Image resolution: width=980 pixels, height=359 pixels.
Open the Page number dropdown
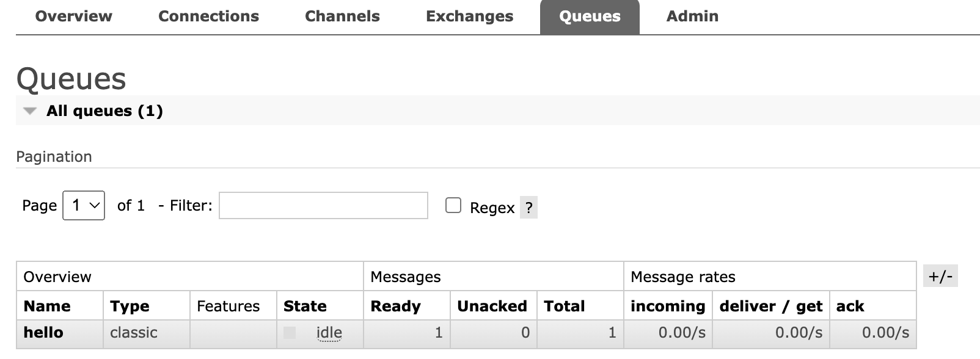click(x=84, y=206)
